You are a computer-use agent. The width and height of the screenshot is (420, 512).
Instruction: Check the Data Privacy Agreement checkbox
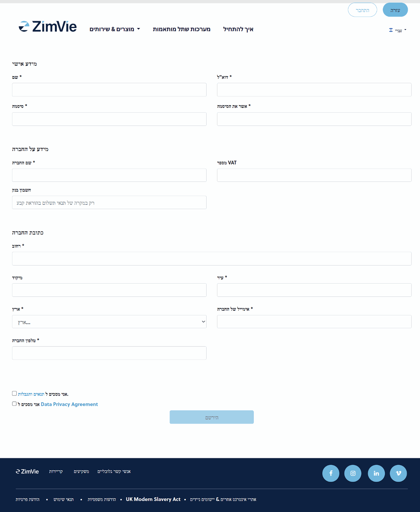[x=14, y=404]
